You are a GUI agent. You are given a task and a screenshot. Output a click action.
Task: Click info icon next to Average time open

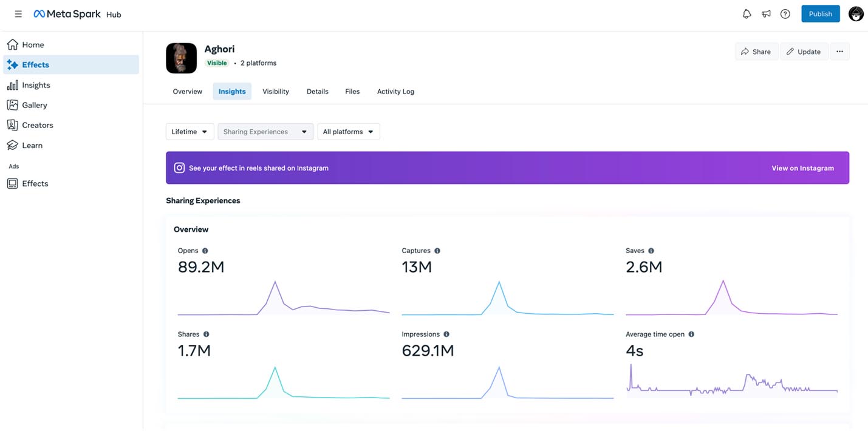pyautogui.click(x=691, y=334)
